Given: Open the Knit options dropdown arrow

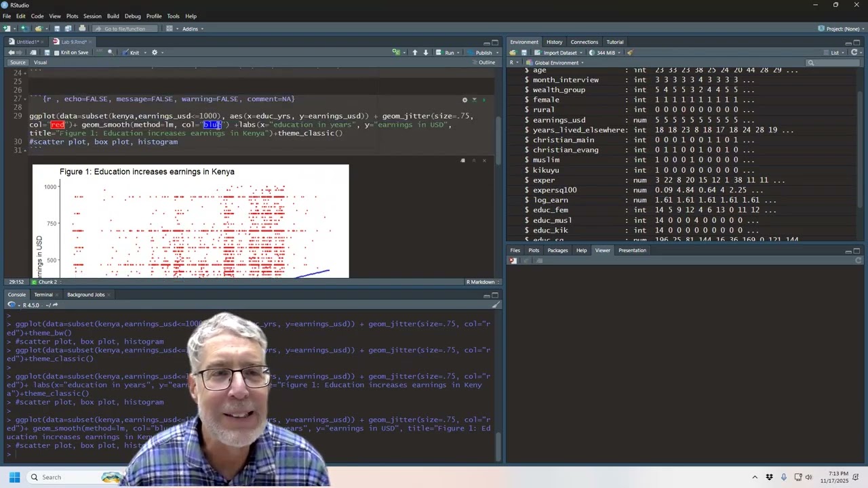Looking at the screenshot, I should point(145,52).
